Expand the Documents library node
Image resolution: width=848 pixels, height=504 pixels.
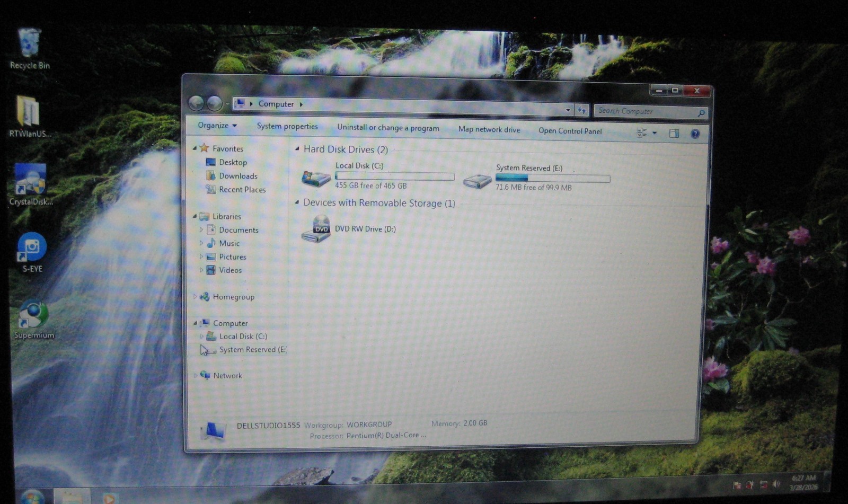(x=201, y=229)
